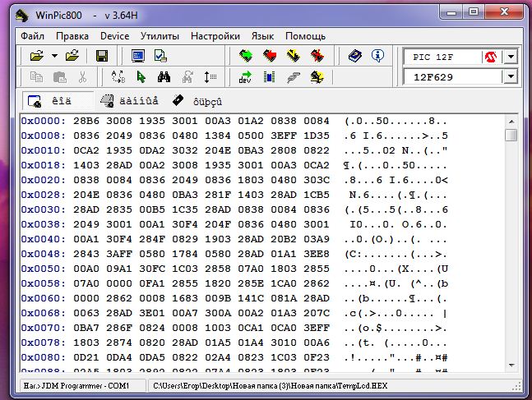Image resolution: width=532 pixels, height=400 pixels.
Task: Open the Device menu
Action: pos(114,36)
